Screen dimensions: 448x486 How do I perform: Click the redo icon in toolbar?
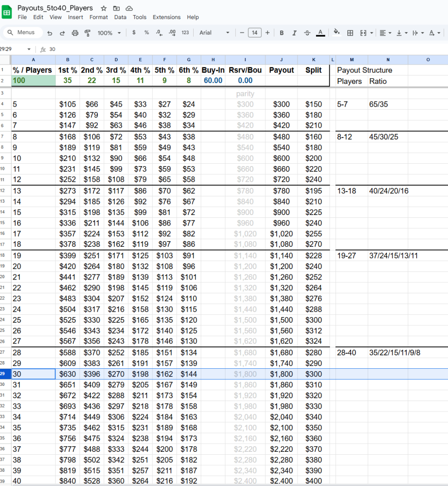[62, 33]
